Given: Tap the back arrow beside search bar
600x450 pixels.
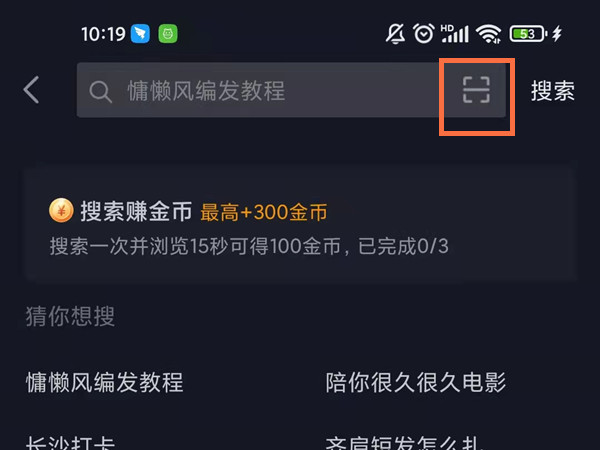Looking at the screenshot, I should pyautogui.click(x=31, y=90).
